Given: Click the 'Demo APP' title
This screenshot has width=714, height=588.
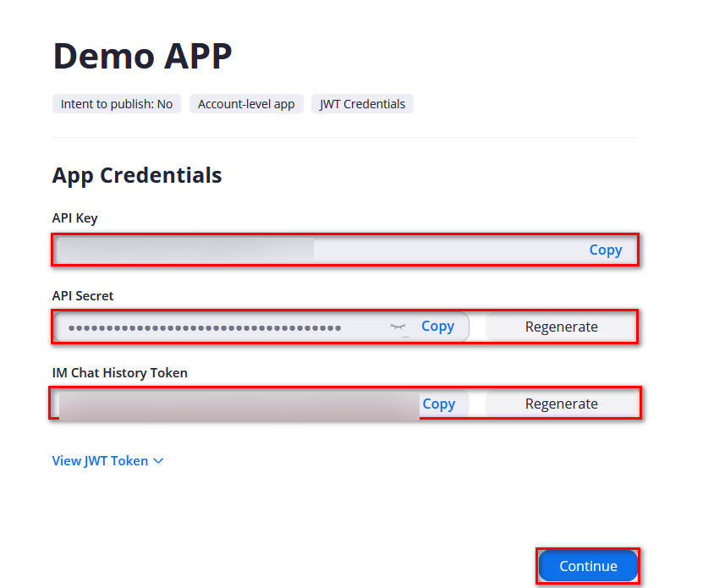Looking at the screenshot, I should (142, 56).
